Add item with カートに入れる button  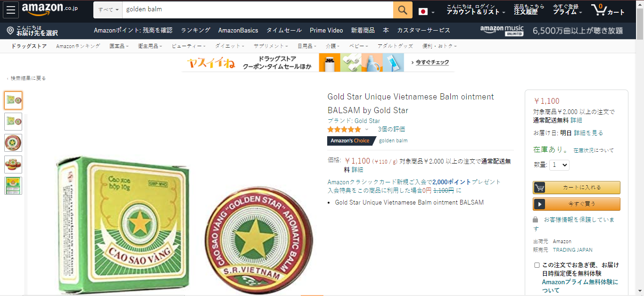[577, 188]
